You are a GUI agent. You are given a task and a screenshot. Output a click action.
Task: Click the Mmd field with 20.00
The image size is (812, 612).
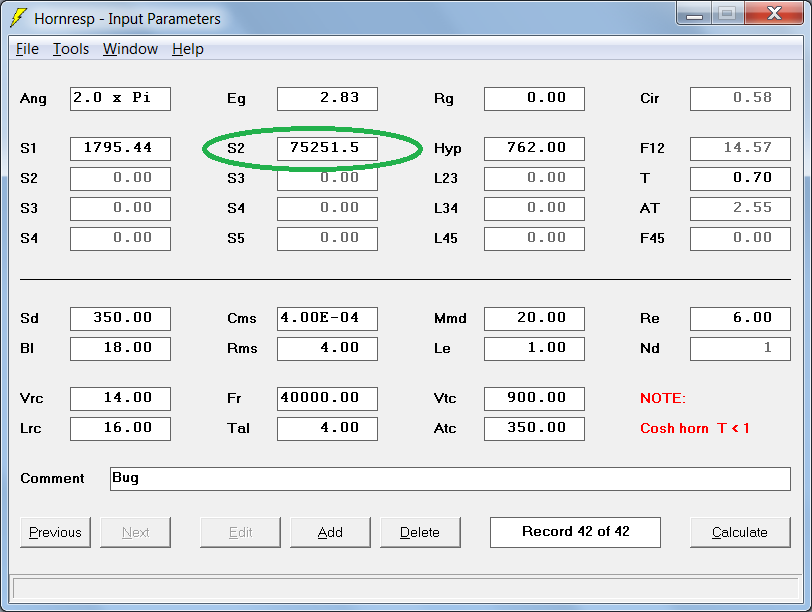click(534, 318)
